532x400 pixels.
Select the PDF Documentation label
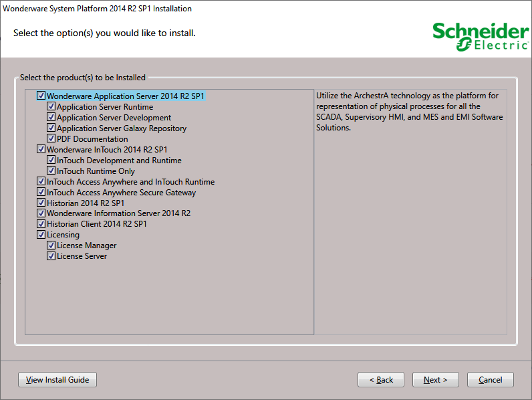point(92,139)
